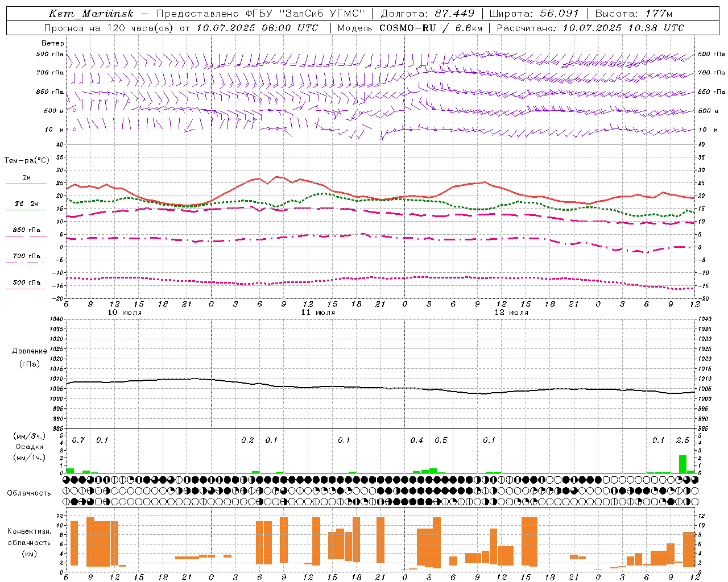Click the "850 гПа" temperature legend entry
This screenshot has width=728, height=582.
point(27,230)
